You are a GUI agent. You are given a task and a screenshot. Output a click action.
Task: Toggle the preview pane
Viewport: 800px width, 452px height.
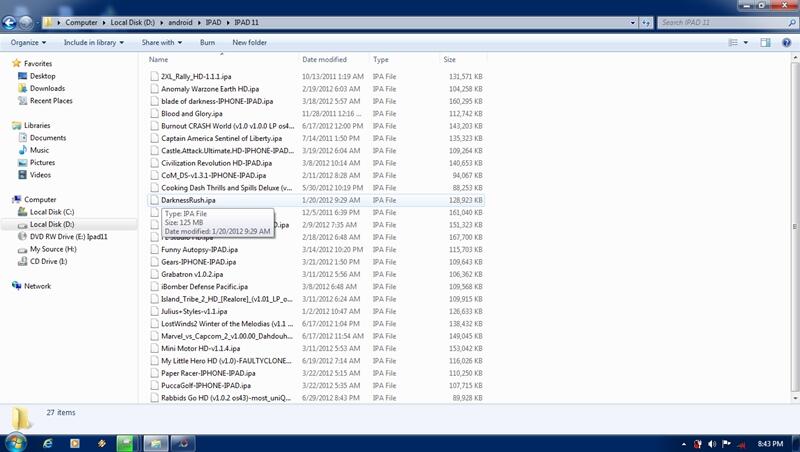pos(765,42)
